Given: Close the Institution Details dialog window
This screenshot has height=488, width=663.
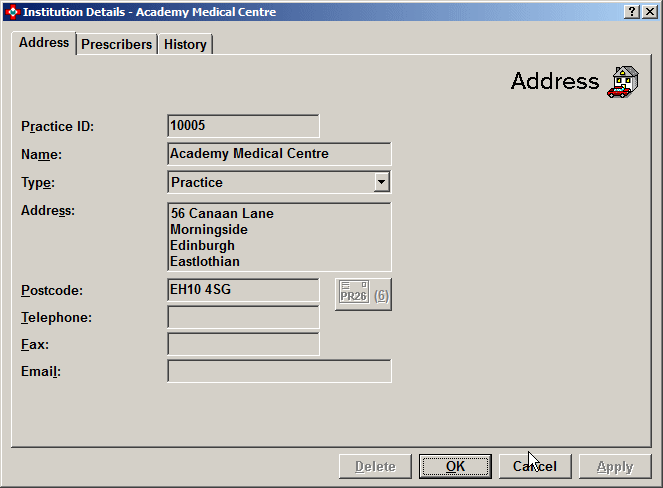Looking at the screenshot, I should point(650,12).
